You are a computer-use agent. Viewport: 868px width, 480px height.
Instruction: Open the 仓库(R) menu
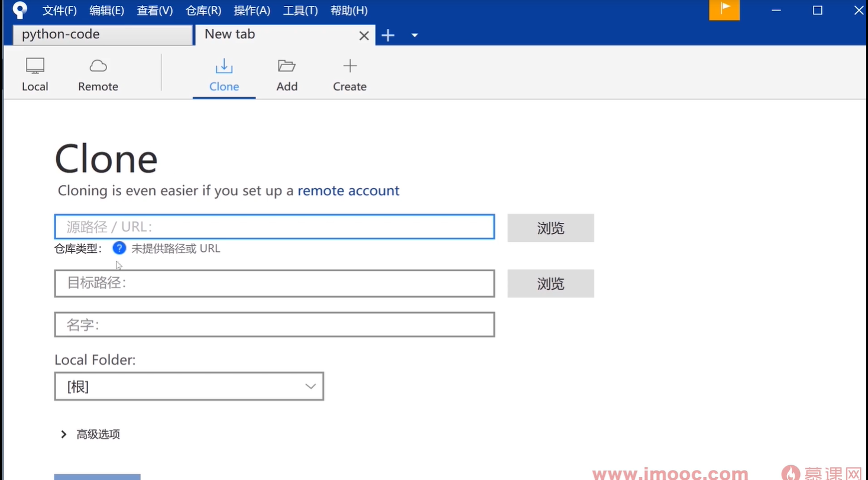click(x=203, y=11)
